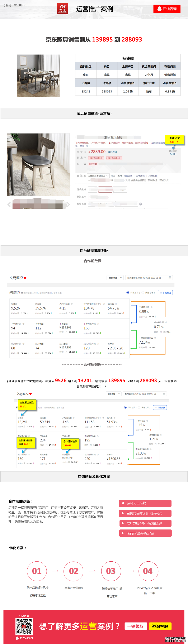Click the 降价通知 link beside the price
188x644 pixels.
pyautogui.click(x=112, y=152)
